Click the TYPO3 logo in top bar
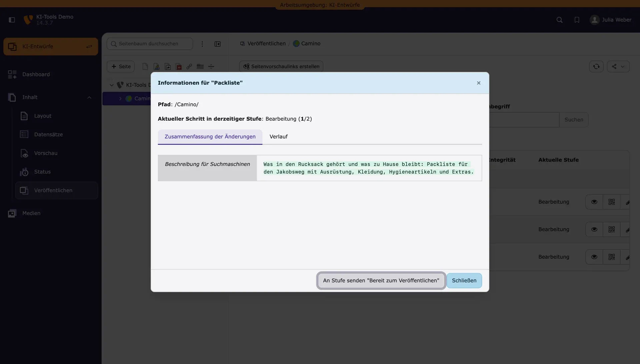The width and height of the screenshot is (640, 364). (28, 20)
